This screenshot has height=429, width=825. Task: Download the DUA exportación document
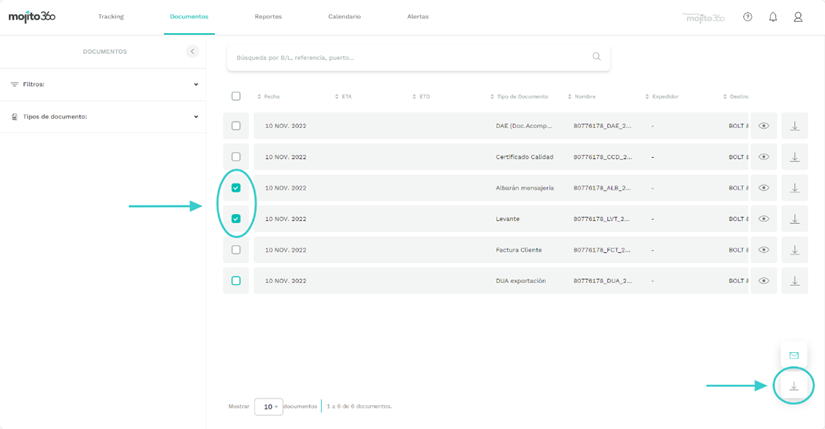pyautogui.click(x=795, y=281)
